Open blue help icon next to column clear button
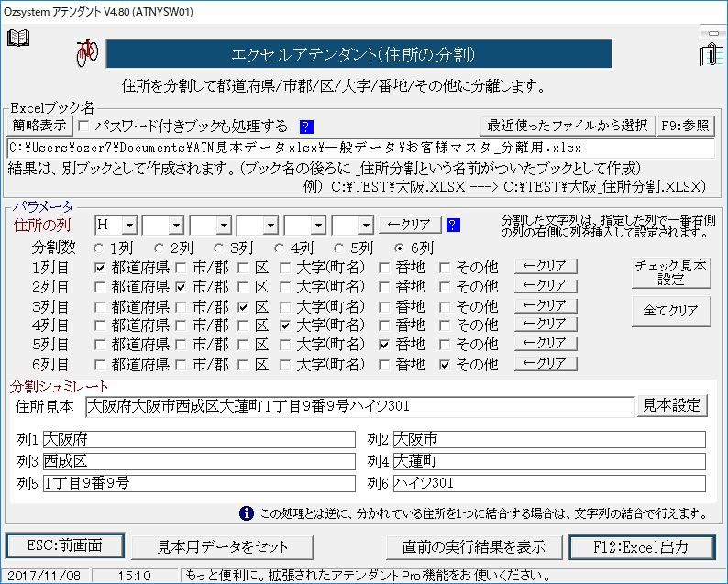The image size is (728, 584). (453, 226)
